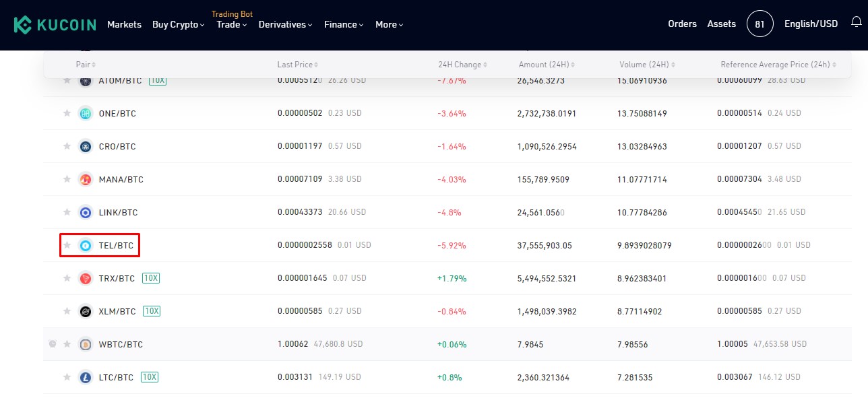Image resolution: width=868 pixels, height=402 pixels.
Task: Open the Derivatives dropdown
Action: 282,24
